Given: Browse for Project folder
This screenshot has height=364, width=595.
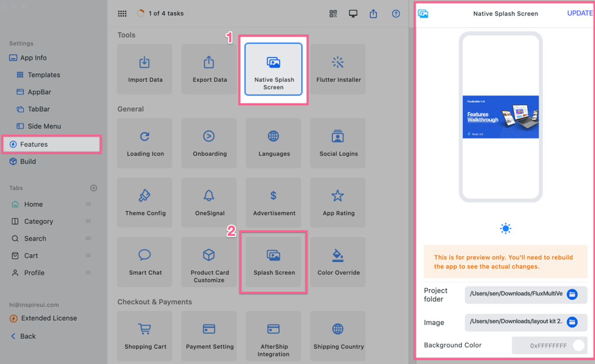Looking at the screenshot, I should [572, 294].
